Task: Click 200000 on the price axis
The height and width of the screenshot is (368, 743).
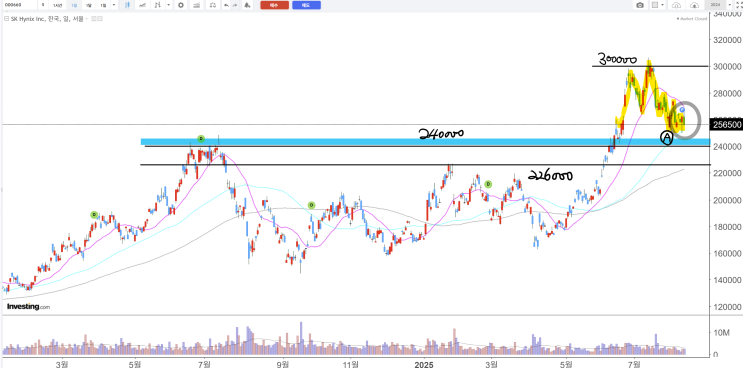Action: [727, 200]
